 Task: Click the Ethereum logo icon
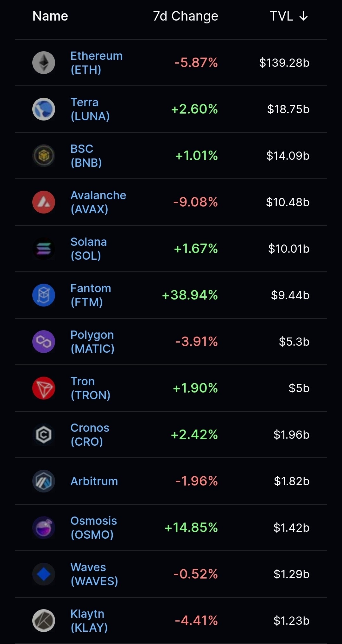(x=44, y=63)
